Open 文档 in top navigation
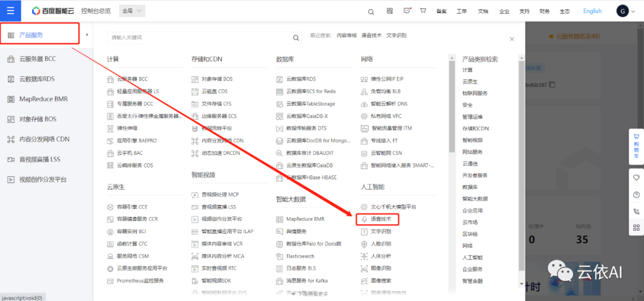Viewport: 644px width, 301px height. (483, 11)
